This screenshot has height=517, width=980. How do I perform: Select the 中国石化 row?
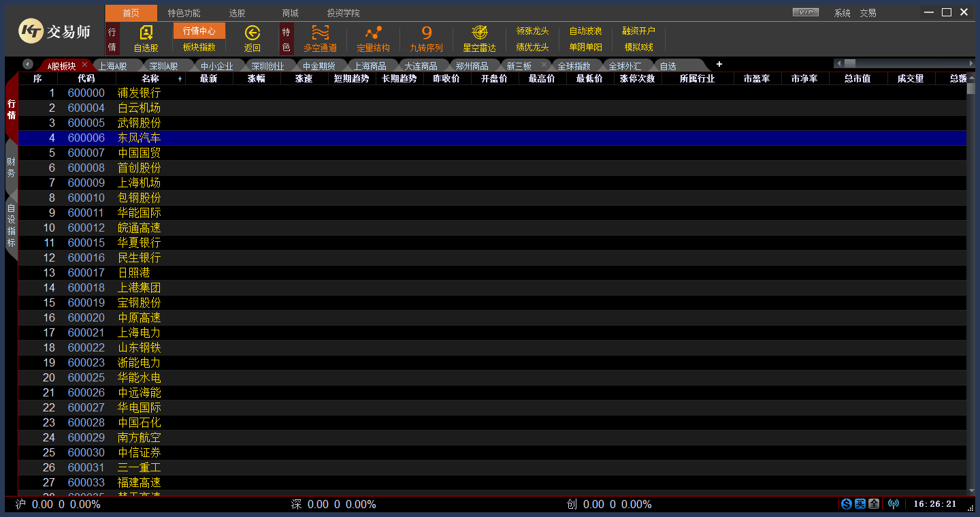coord(492,422)
